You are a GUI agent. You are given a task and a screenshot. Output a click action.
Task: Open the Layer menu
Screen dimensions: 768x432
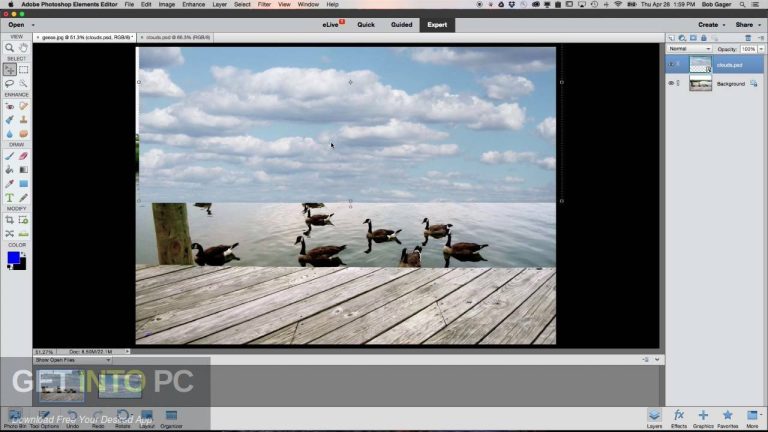point(219,4)
